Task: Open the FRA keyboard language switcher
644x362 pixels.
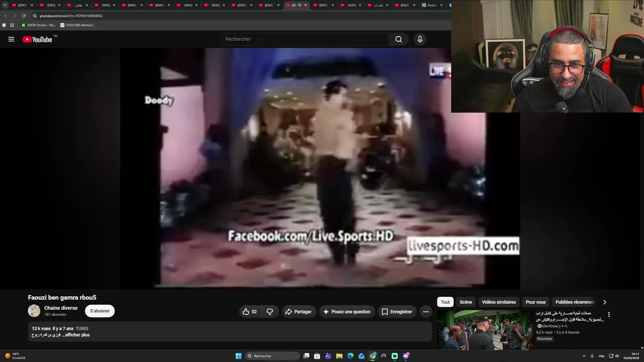Action: pos(602,356)
